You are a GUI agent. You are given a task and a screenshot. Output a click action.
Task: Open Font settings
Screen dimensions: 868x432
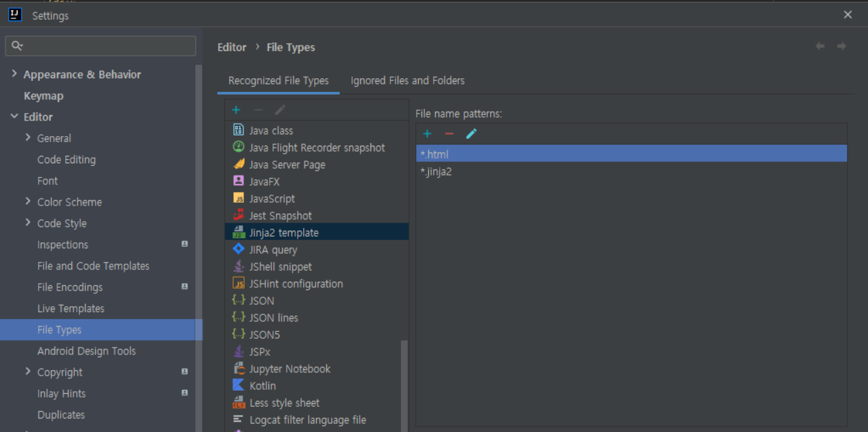(x=48, y=181)
